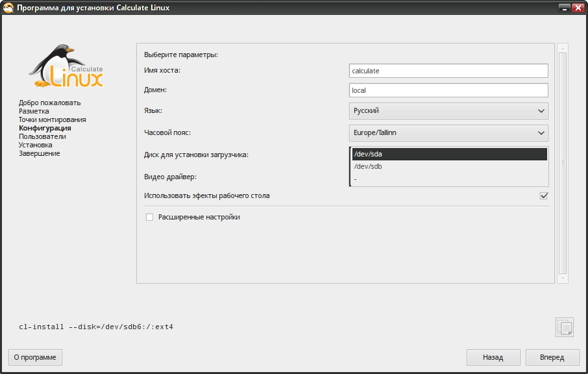Click the cl-install command line text
This screenshot has height=374, width=588.
(x=96, y=327)
